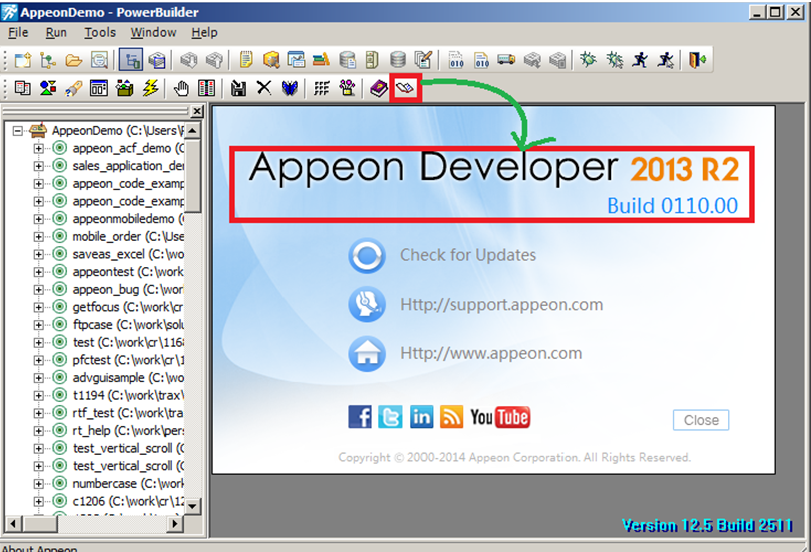Click the Run running-man icon
Image resolution: width=811 pixels, height=552 pixels.
click(640, 60)
